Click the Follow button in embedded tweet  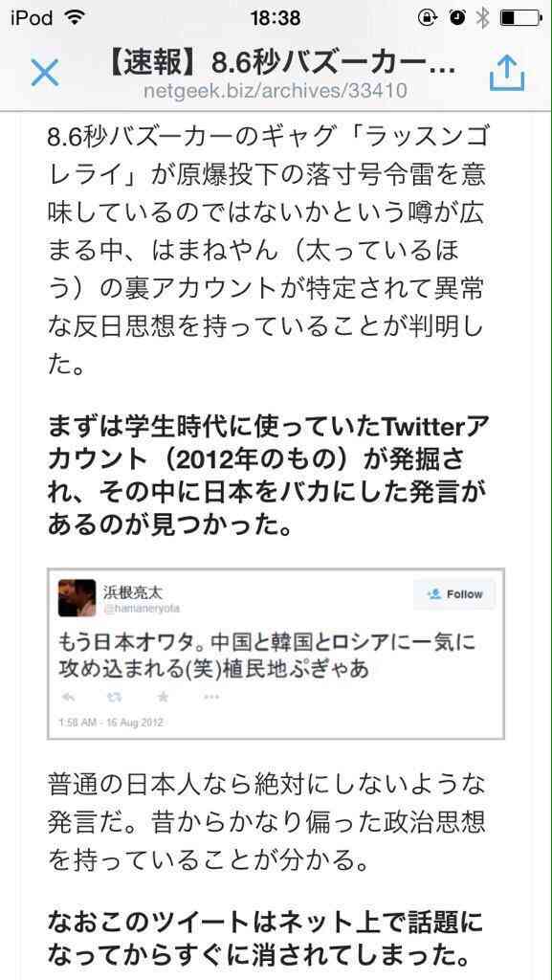(x=454, y=593)
